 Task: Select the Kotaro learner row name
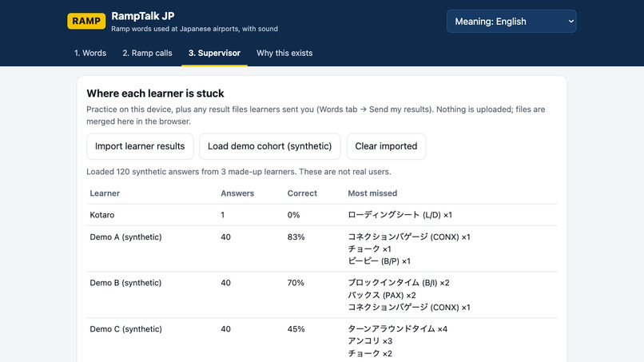tap(102, 215)
